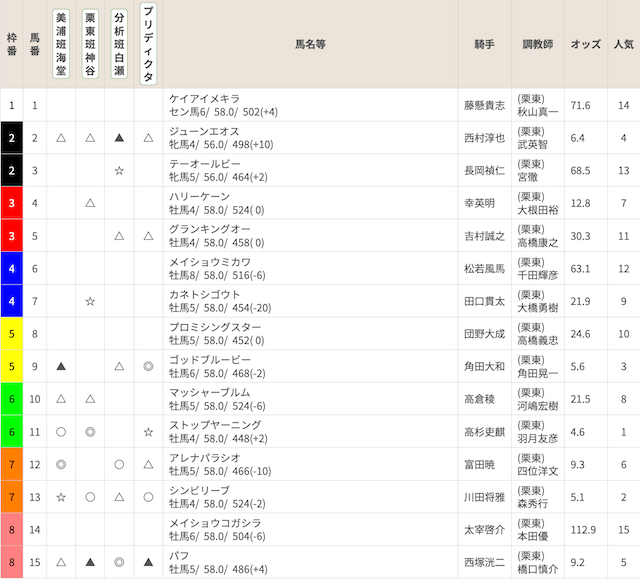Click the プリディクタ column header badge
Image resolution: width=640 pixels, height=580 pixels.
click(148, 44)
